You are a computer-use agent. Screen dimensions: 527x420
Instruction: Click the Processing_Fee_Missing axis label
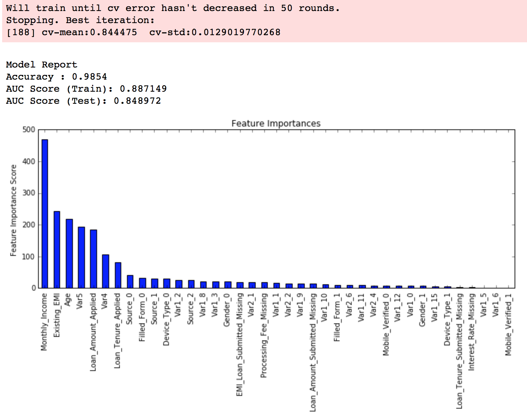(264, 335)
